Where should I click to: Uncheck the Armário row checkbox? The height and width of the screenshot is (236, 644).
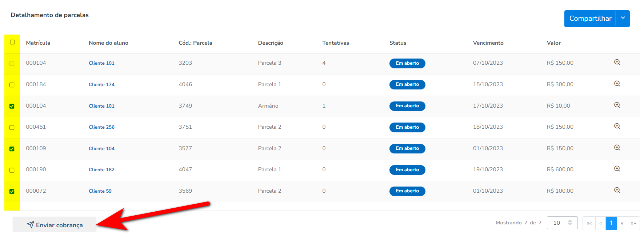coord(12,106)
